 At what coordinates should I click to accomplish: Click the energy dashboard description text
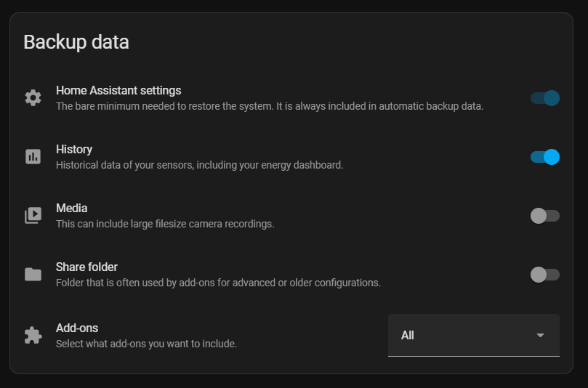coord(199,165)
